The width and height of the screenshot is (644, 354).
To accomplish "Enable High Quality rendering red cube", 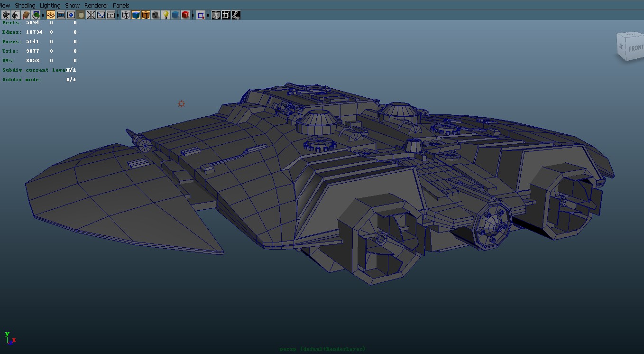I will tap(186, 15).
